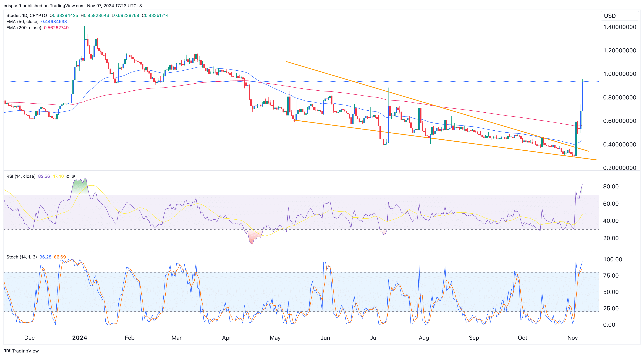The width and height of the screenshot is (644, 357).
Task: Click the 0.60000000 price axis label
Action: (x=619, y=121)
